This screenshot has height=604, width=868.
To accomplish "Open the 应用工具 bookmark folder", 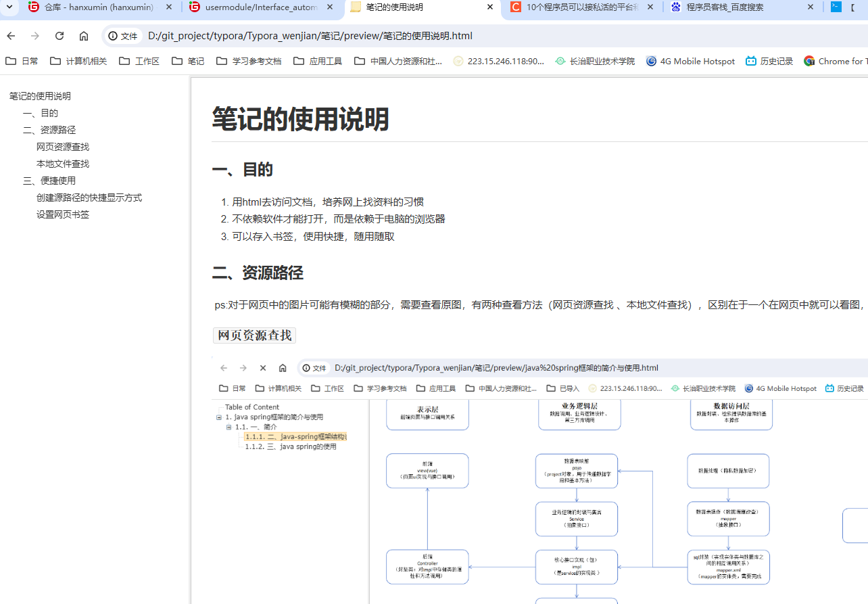I will (318, 61).
